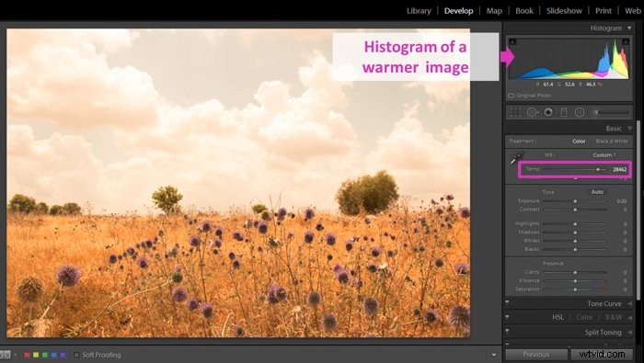Set treatment to Black & White
Image resolution: width=644 pixels, height=363 pixels.
tap(612, 142)
